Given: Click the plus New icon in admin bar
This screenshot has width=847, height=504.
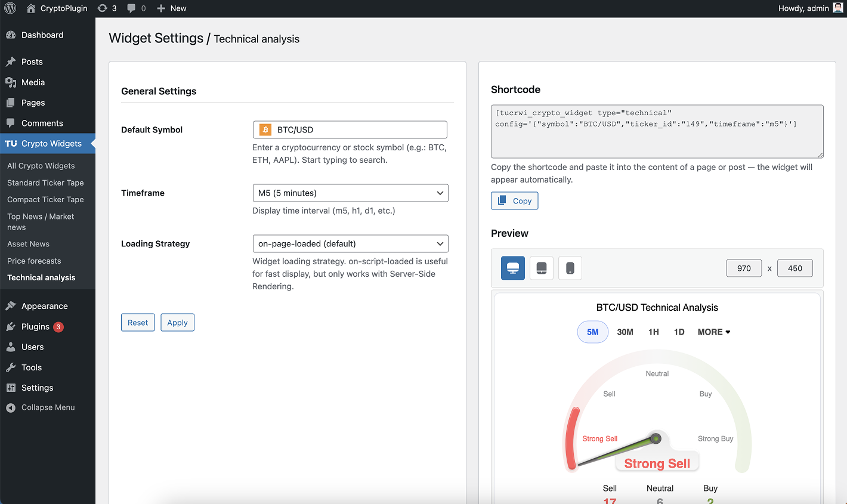Looking at the screenshot, I should (x=161, y=8).
